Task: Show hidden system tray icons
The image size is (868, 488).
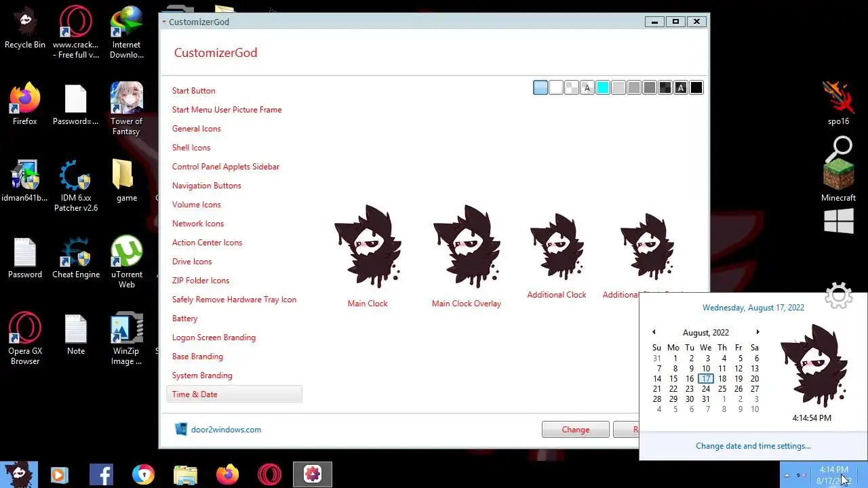Action: pyautogui.click(x=787, y=474)
